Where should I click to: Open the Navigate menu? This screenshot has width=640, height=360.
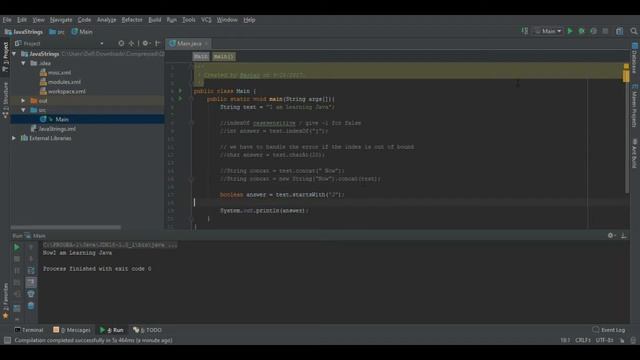pos(61,20)
